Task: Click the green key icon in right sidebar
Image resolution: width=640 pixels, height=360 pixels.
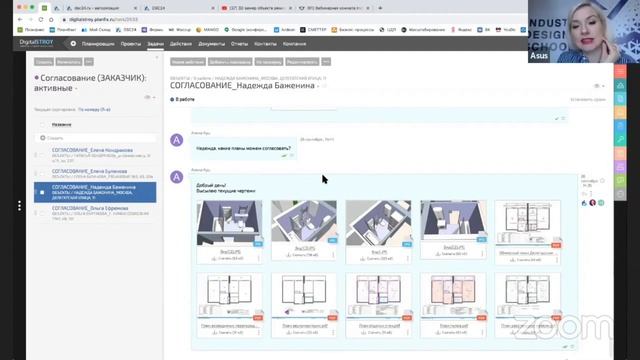Action: tap(620, 140)
